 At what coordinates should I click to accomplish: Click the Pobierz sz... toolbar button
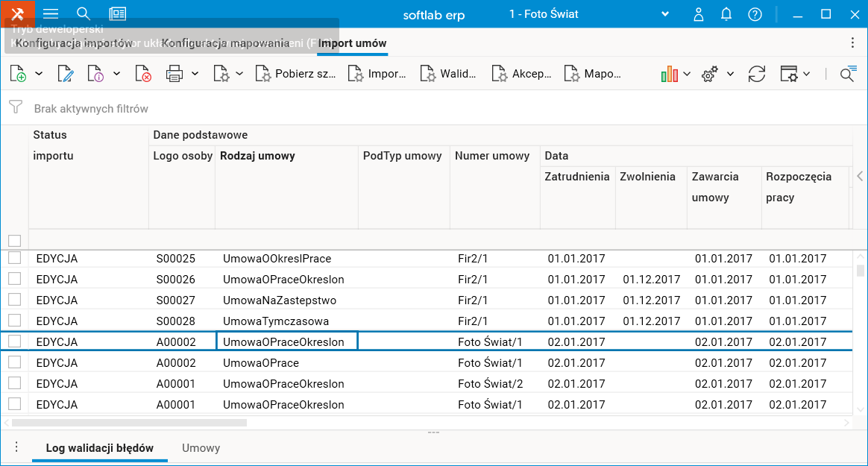(296, 74)
